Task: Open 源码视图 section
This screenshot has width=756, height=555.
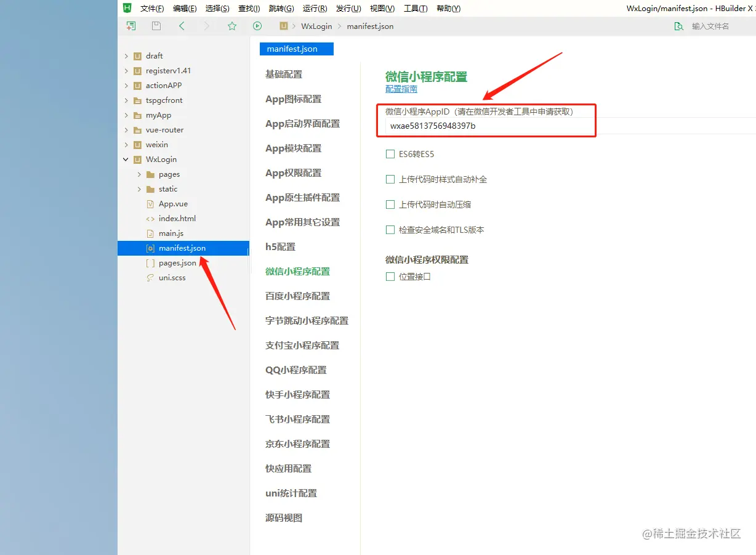Action: pos(284,518)
